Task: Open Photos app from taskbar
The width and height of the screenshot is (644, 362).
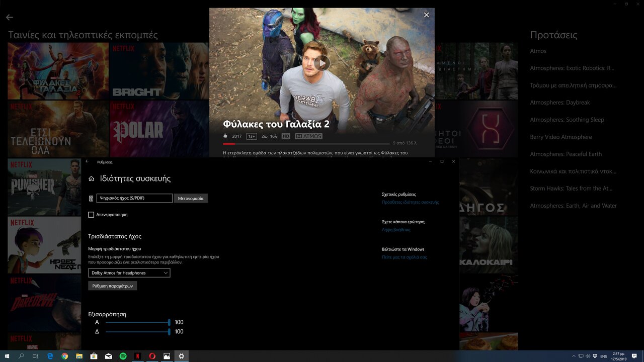Action: coord(167,356)
